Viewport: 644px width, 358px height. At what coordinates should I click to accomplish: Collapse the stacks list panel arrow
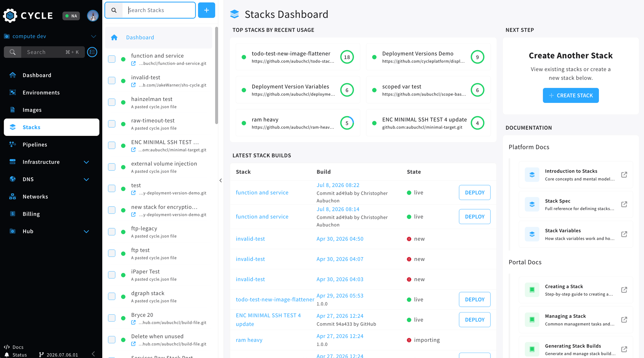point(221,180)
